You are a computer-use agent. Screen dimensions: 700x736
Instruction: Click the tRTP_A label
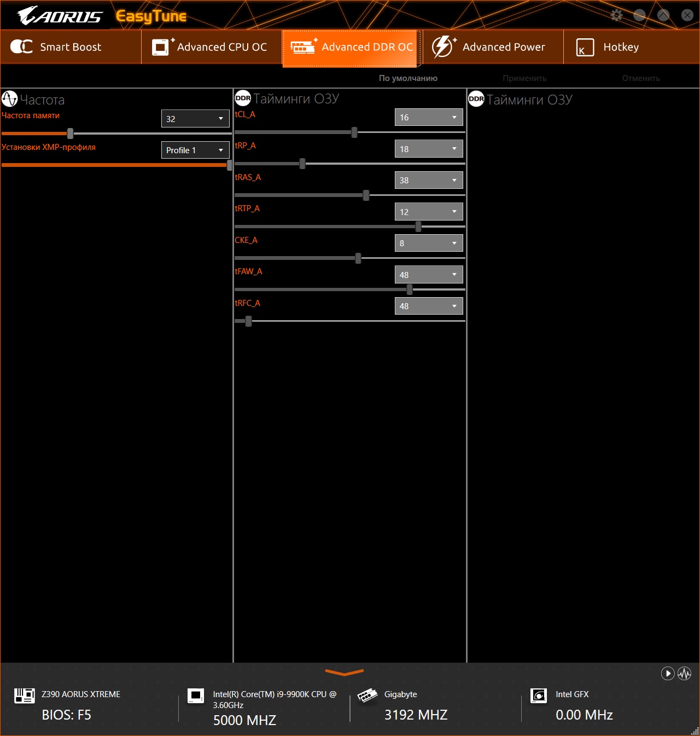pos(247,208)
